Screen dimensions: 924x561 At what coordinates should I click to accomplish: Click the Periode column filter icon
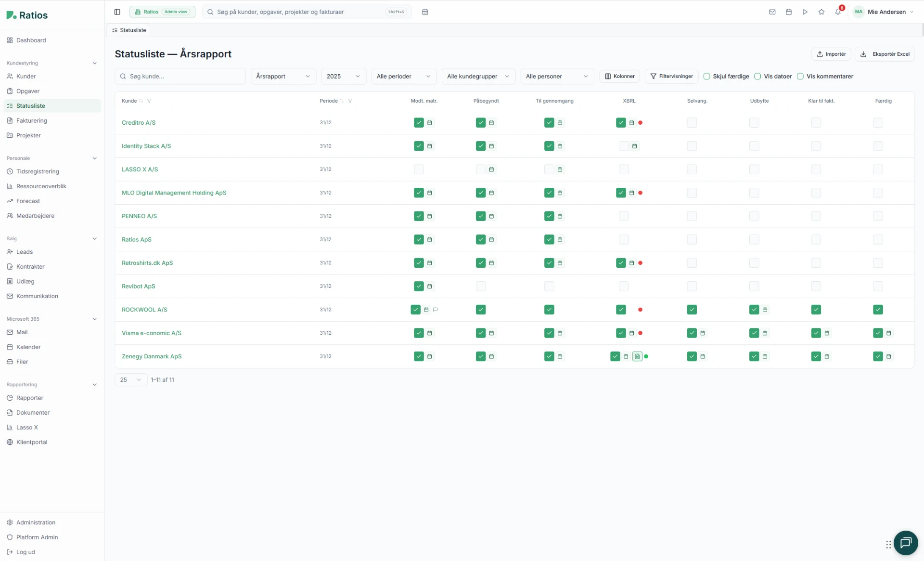(x=350, y=101)
